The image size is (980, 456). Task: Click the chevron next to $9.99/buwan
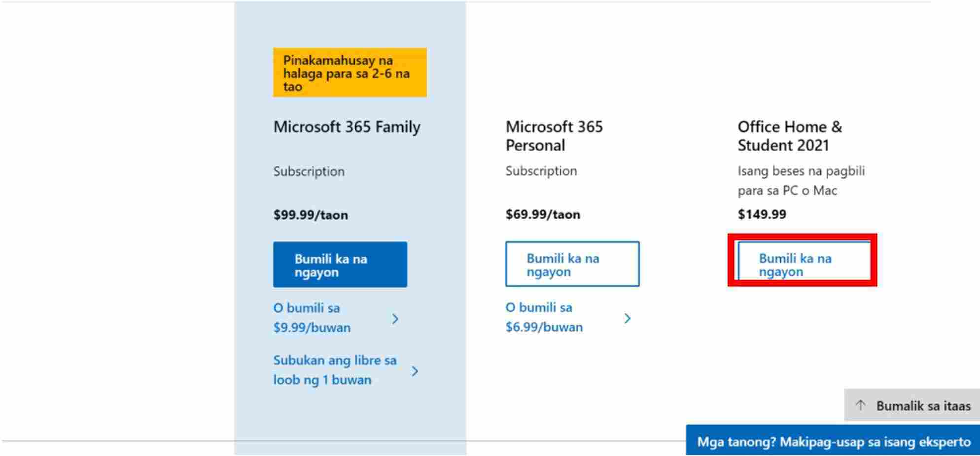395,319
